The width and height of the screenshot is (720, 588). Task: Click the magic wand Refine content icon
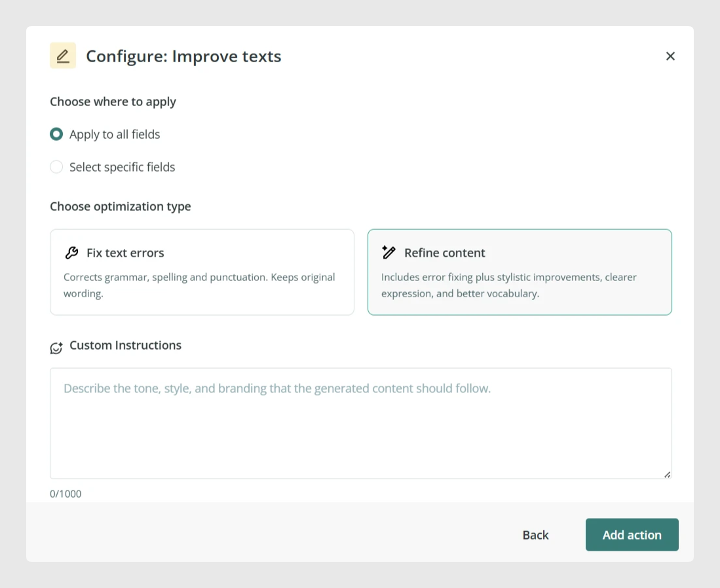(388, 252)
